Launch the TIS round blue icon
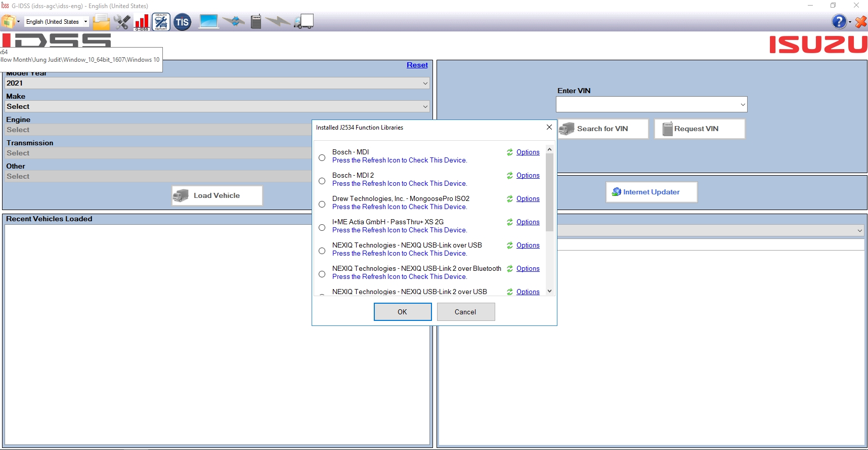This screenshot has width=868, height=450. point(182,22)
